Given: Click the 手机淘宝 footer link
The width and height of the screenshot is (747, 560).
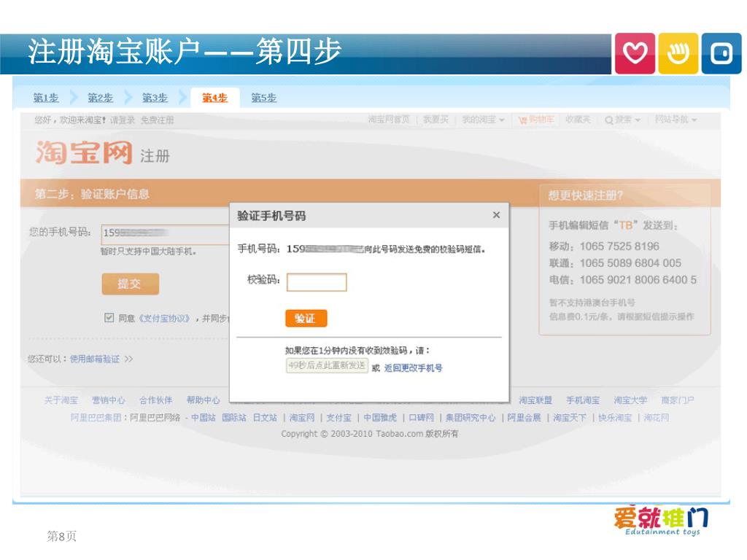Looking at the screenshot, I should click(583, 400).
